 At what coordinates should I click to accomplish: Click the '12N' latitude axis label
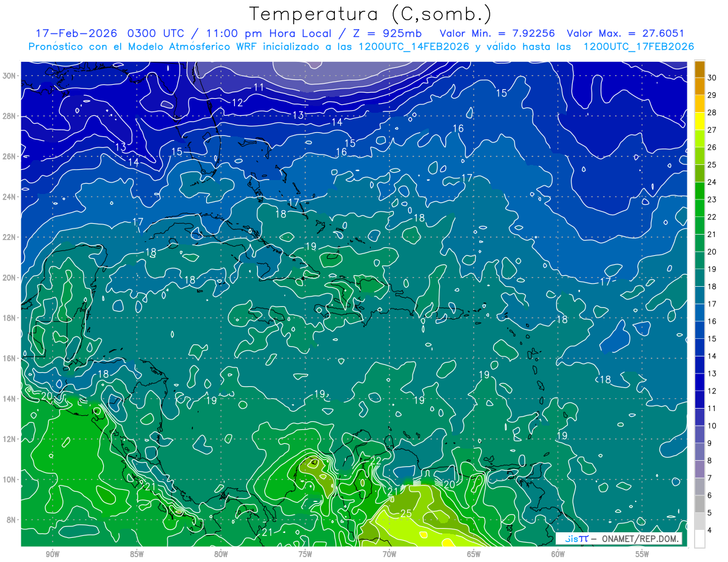coord(10,439)
